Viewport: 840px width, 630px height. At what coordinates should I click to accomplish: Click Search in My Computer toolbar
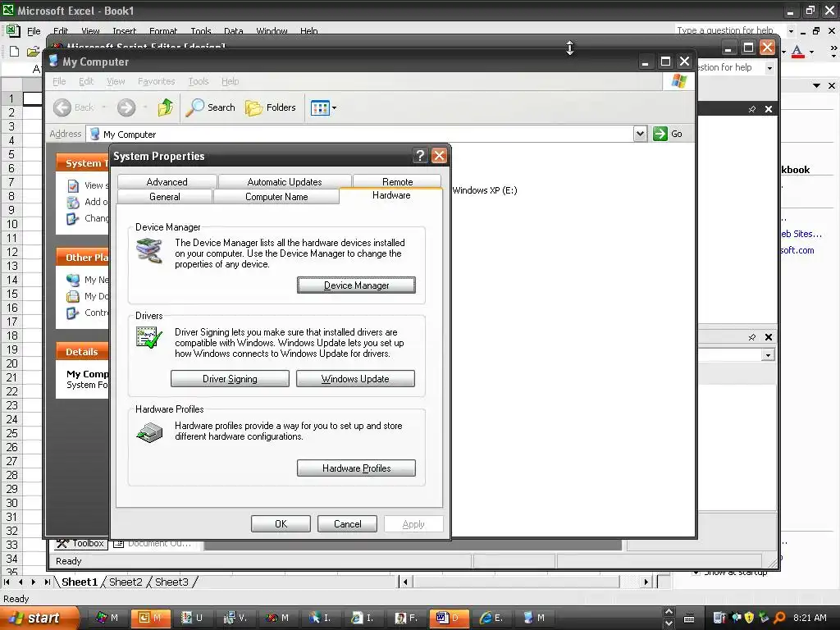tap(211, 107)
